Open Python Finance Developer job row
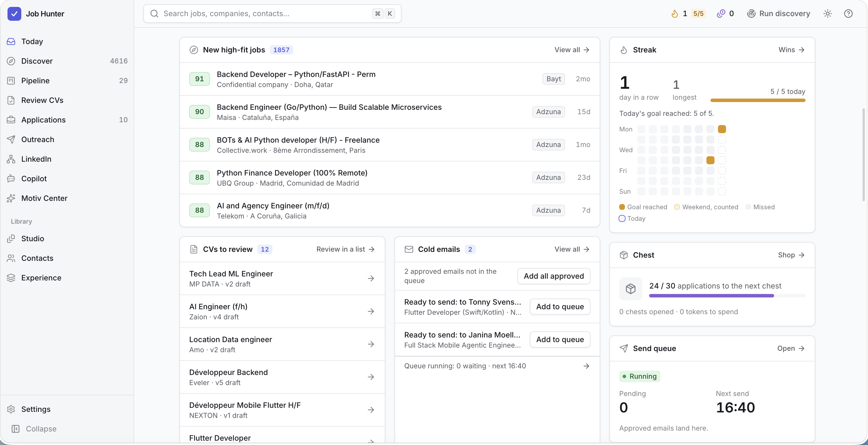868x445 pixels. pos(390,177)
